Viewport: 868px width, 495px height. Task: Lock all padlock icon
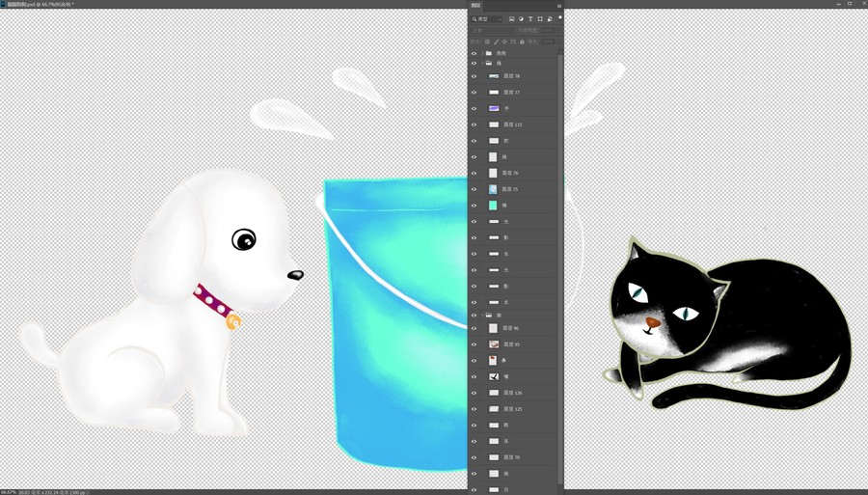[522, 41]
